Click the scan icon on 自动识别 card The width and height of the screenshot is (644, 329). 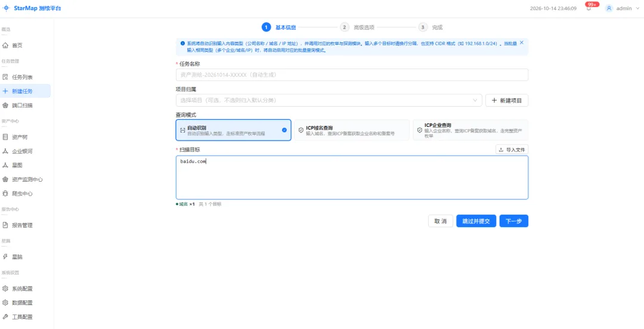[182, 130]
